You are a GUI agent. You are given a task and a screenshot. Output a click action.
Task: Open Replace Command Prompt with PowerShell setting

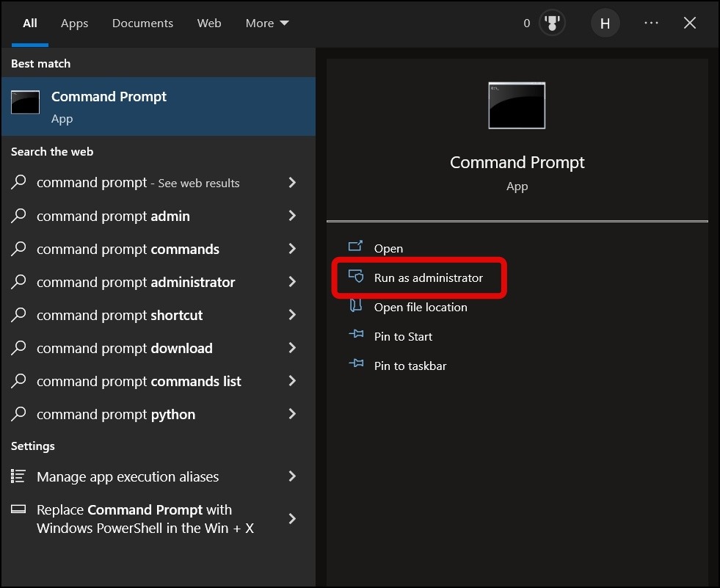pyautogui.click(x=145, y=519)
